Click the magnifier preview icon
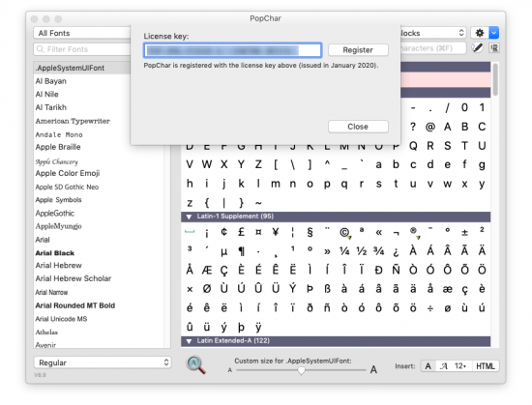Image resolution: width=532 pixels, height=405 pixels. 195,365
